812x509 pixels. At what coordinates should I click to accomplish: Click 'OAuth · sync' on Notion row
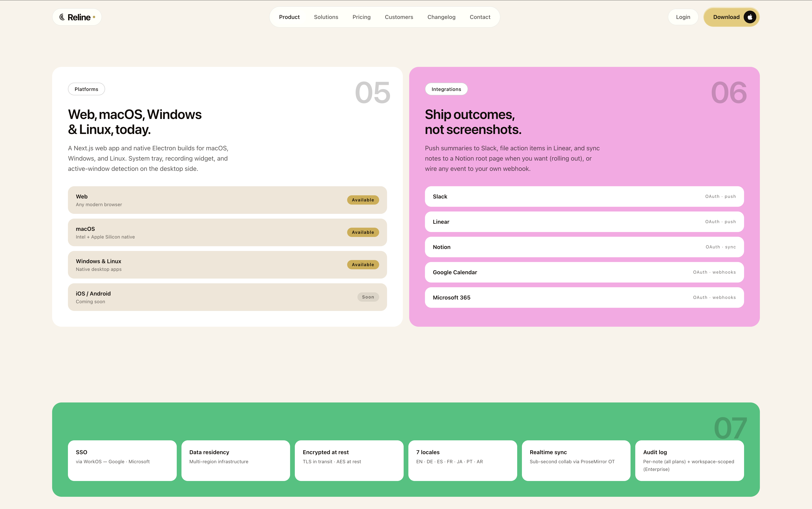click(x=721, y=247)
